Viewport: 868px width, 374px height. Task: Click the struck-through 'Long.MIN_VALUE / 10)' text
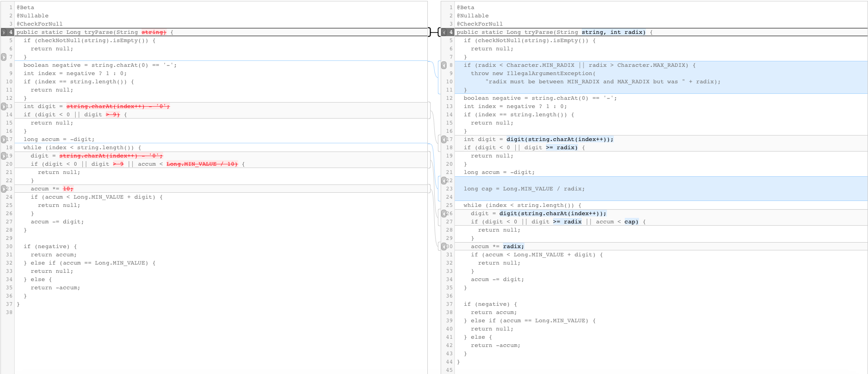coord(202,164)
